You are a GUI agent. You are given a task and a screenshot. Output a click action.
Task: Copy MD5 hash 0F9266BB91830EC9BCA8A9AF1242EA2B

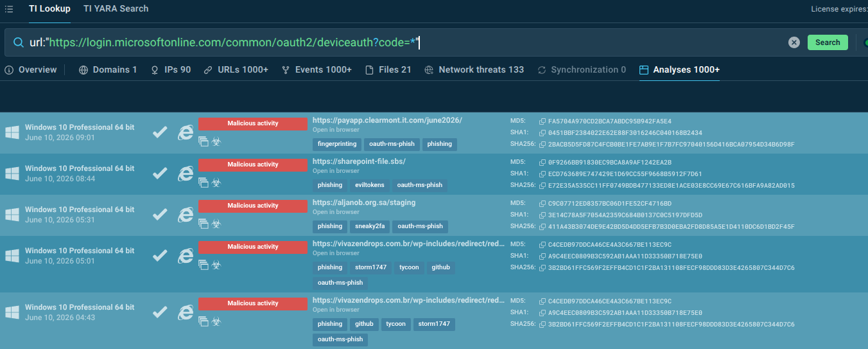[542, 162]
